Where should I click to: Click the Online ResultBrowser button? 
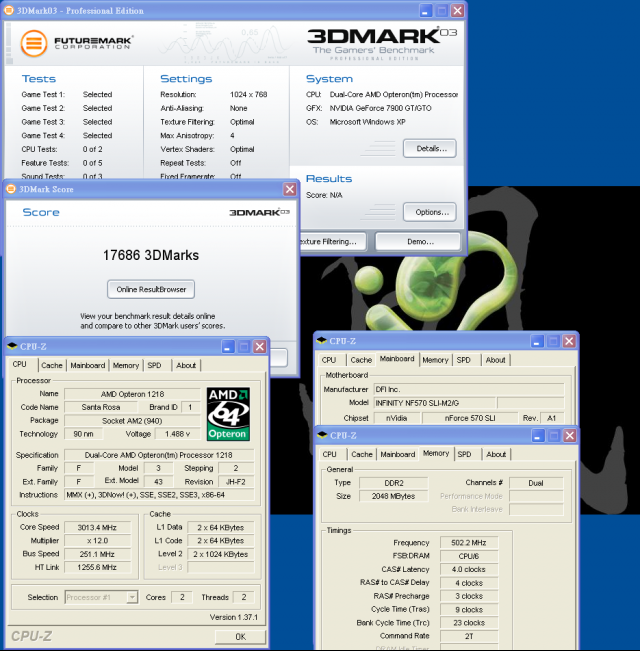point(151,289)
